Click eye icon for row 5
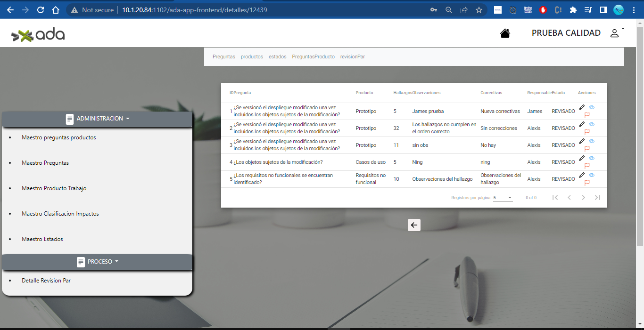 [592, 176]
